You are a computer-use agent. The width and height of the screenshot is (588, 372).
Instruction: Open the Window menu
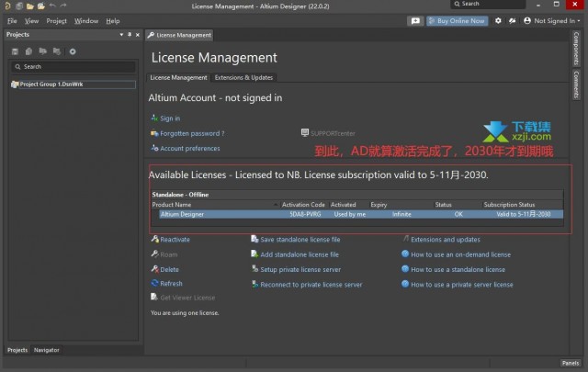tap(86, 21)
